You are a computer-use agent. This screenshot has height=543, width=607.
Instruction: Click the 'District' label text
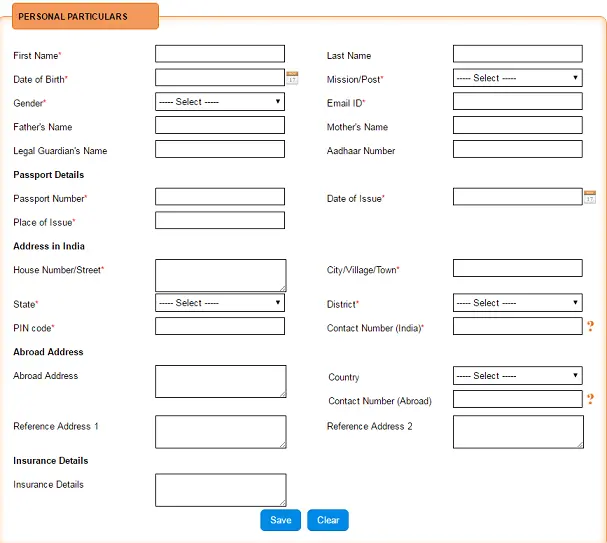coord(341,305)
